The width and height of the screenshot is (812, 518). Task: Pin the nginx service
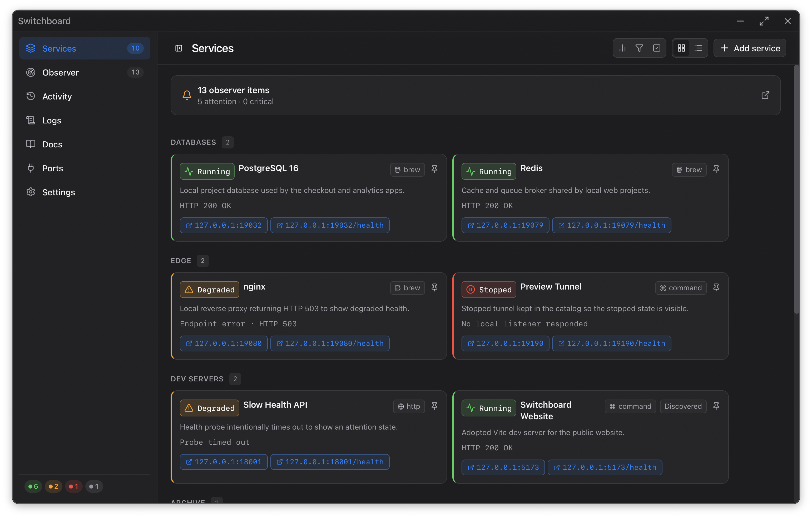(x=434, y=287)
